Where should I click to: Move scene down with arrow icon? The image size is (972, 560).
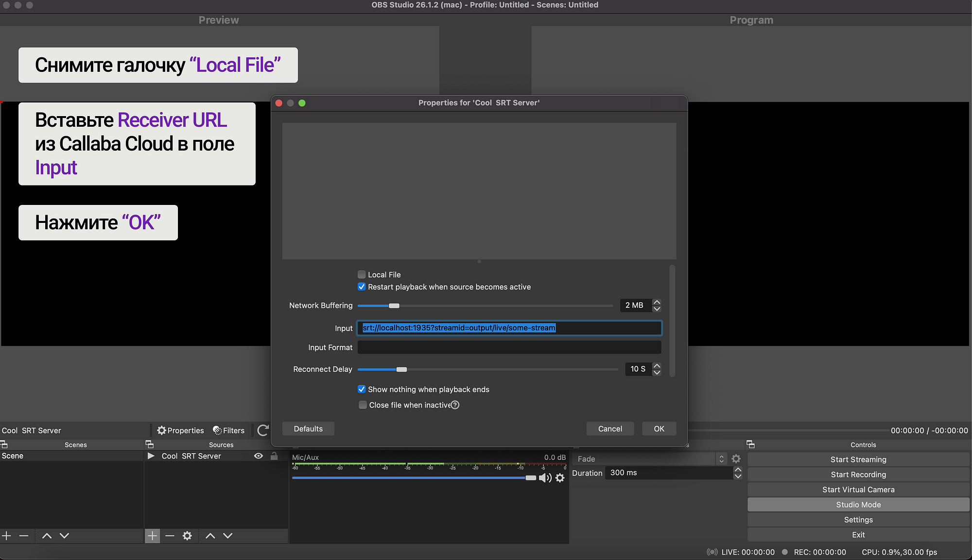coord(64,536)
